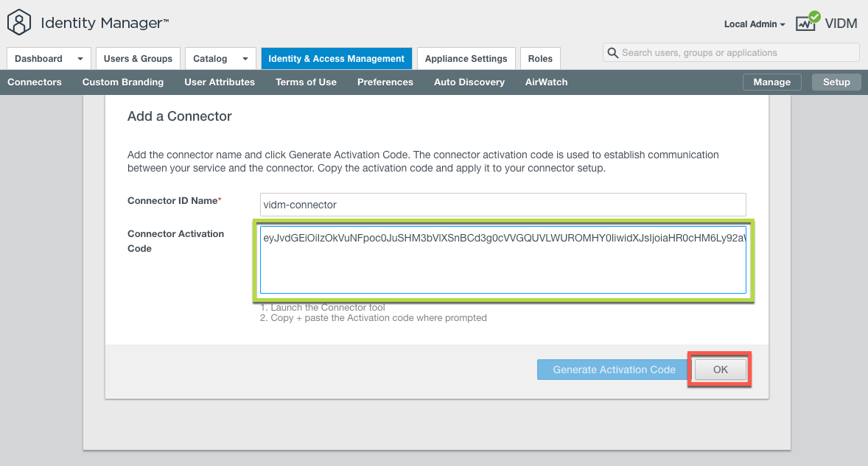Open the Preferences section
This screenshot has height=466, width=868.
385,82
